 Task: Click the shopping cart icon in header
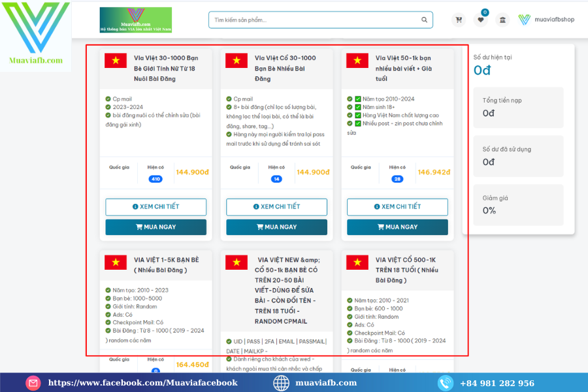pyautogui.click(x=459, y=20)
